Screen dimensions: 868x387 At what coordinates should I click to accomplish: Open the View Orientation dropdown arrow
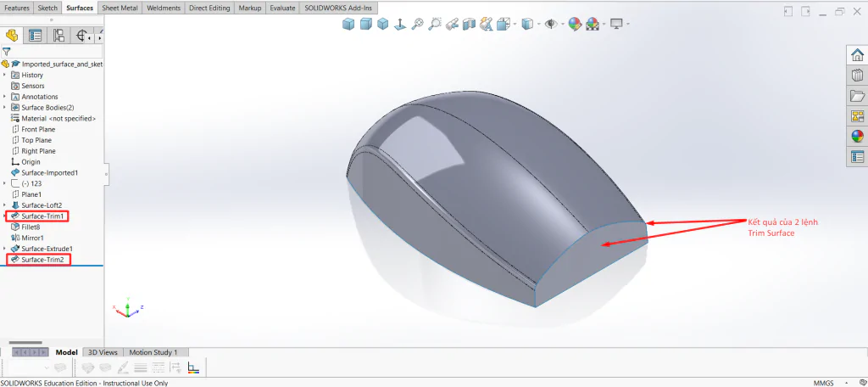click(x=515, y=25)
